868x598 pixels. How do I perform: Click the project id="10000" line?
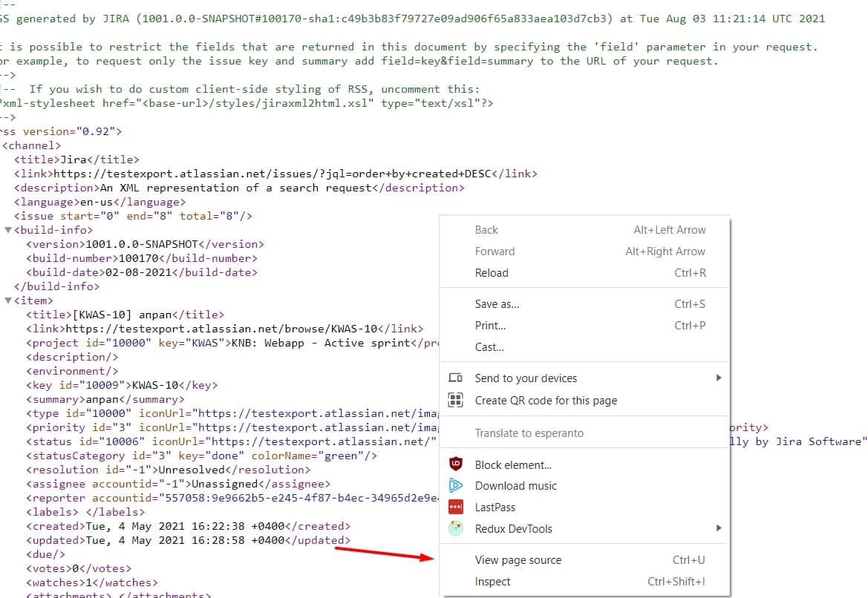point(232,343)
